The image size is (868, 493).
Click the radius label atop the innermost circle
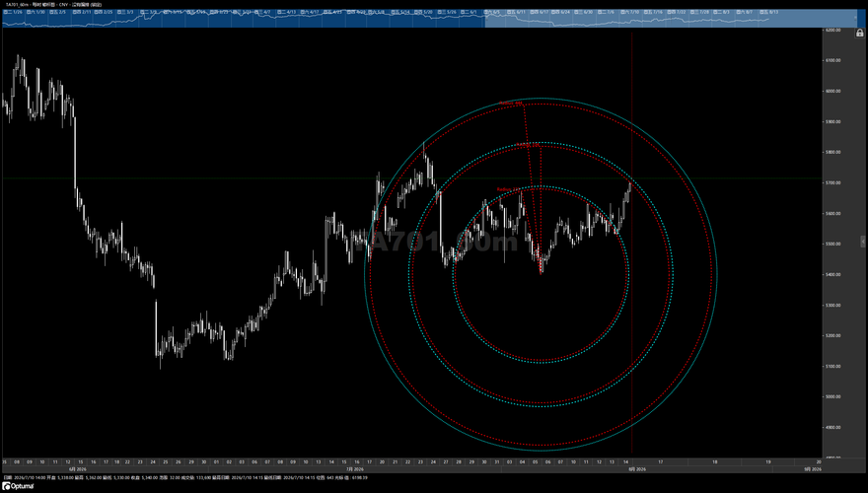tap(508, 189)
